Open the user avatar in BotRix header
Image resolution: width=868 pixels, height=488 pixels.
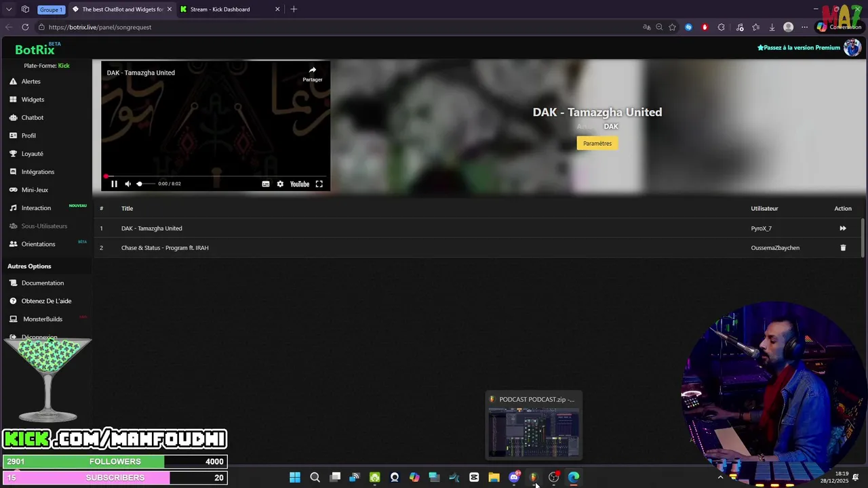click(x=852, y=47)
